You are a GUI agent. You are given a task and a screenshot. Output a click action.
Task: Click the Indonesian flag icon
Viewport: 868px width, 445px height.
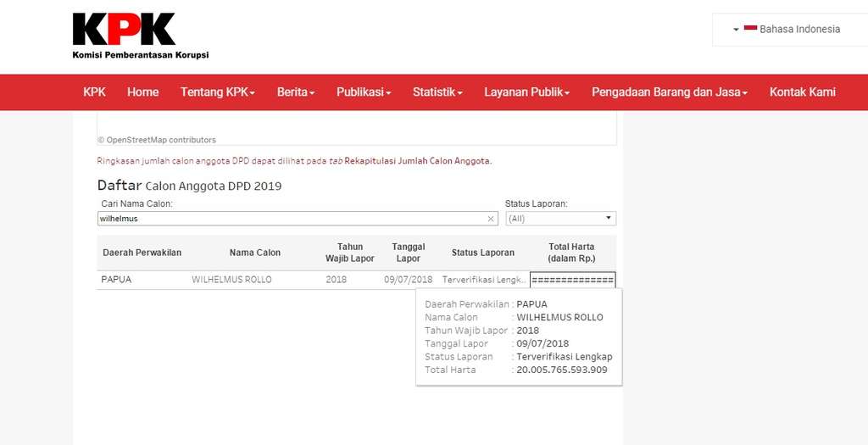tap(750, 29)
